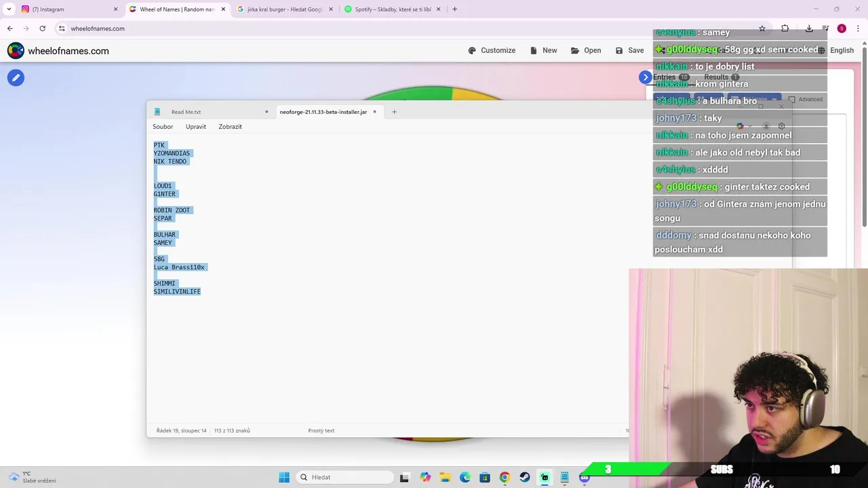Image resolution: width=868 pixels, height=488 pixels.
Task: Click Prostý text in status bar
Action: [321, 430]
